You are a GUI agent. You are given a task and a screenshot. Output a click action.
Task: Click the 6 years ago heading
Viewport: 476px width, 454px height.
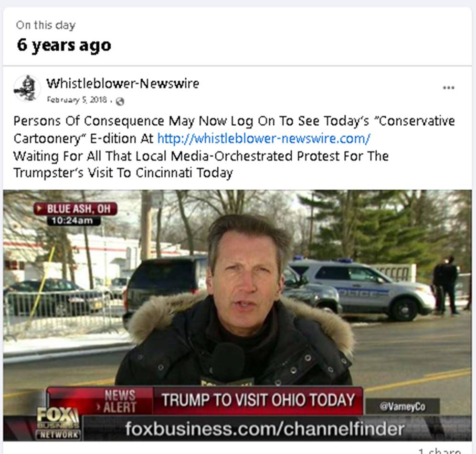pos(64,45)
